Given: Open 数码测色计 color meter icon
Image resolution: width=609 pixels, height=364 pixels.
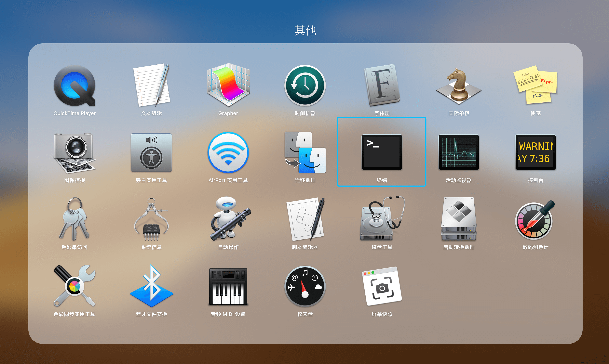Looking at the screenshot, I should (x=535, y=220).
